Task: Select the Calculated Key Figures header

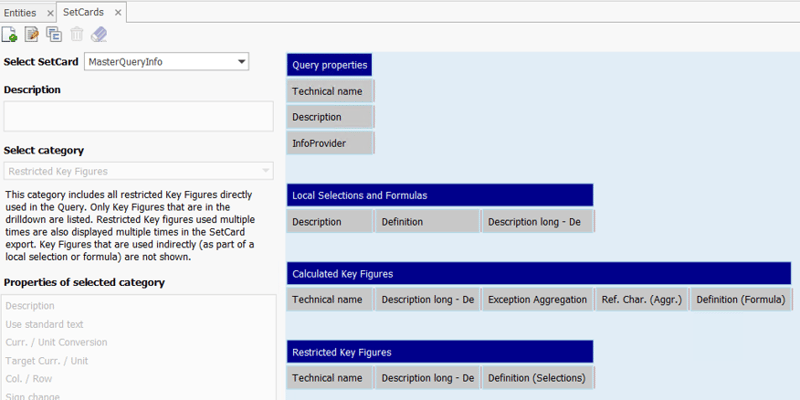Action: [539, 273]
